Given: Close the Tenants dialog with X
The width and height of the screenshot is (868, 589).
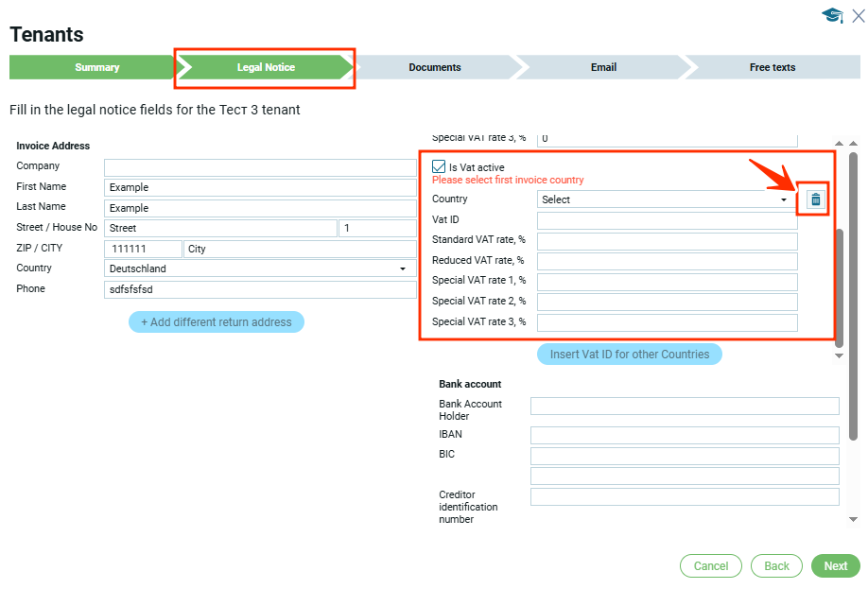Looking at the screenshot, I should (858, 15).
